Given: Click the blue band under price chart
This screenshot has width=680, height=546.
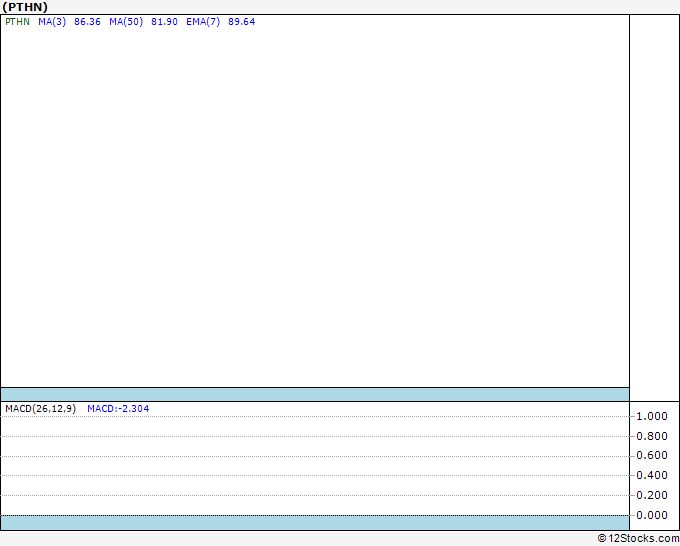Looking at the screenshot, I should click(x=315, y=394).
